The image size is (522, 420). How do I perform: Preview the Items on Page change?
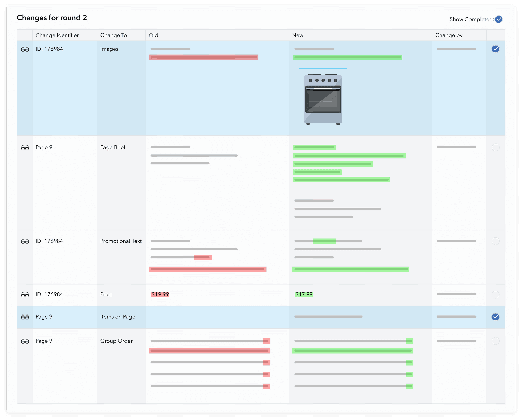pyautogui.click(x=25, y=317)
